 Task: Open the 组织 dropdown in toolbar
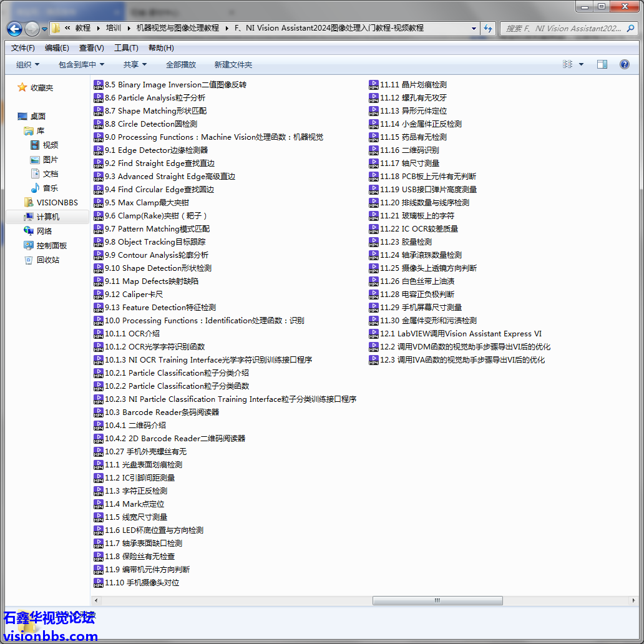click(27, 64)
